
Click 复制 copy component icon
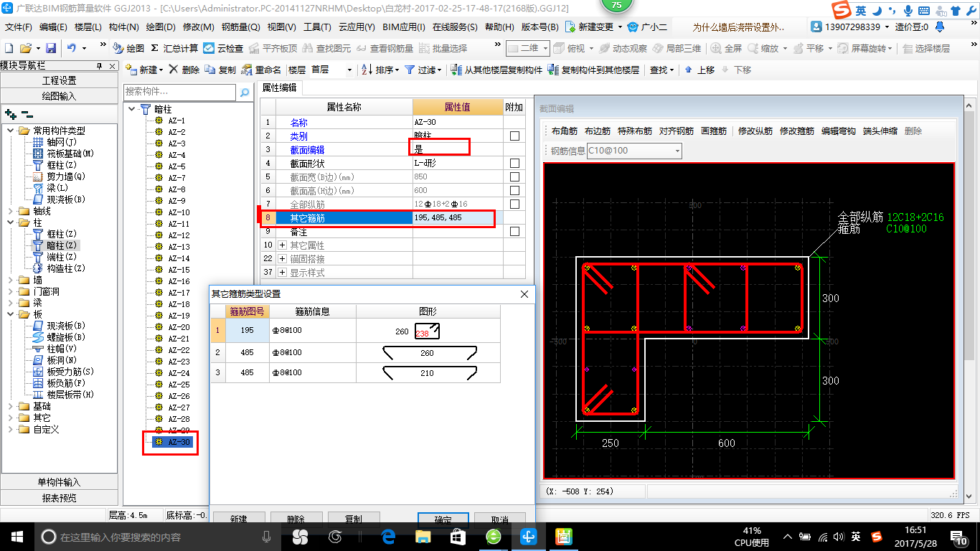click(x=220, y=70)
